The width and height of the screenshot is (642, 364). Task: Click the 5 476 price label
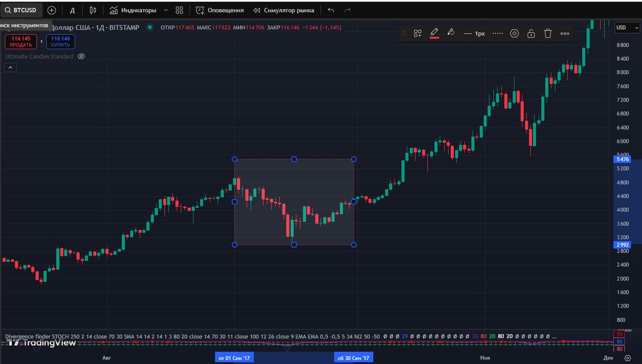[x=623, y=159]
